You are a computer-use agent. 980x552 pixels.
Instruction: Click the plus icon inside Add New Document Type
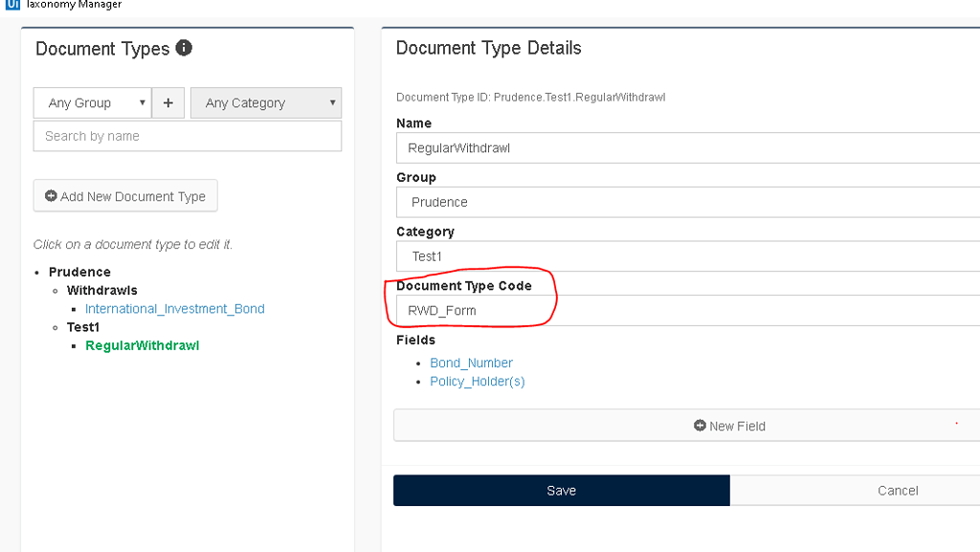coord(49,195)
